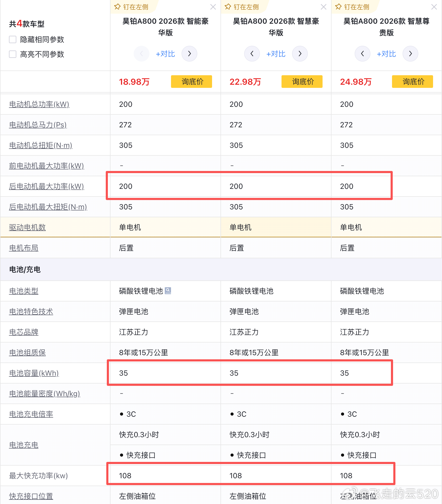
Task: Click 共4款车型 count text
Action: [27, 24]
